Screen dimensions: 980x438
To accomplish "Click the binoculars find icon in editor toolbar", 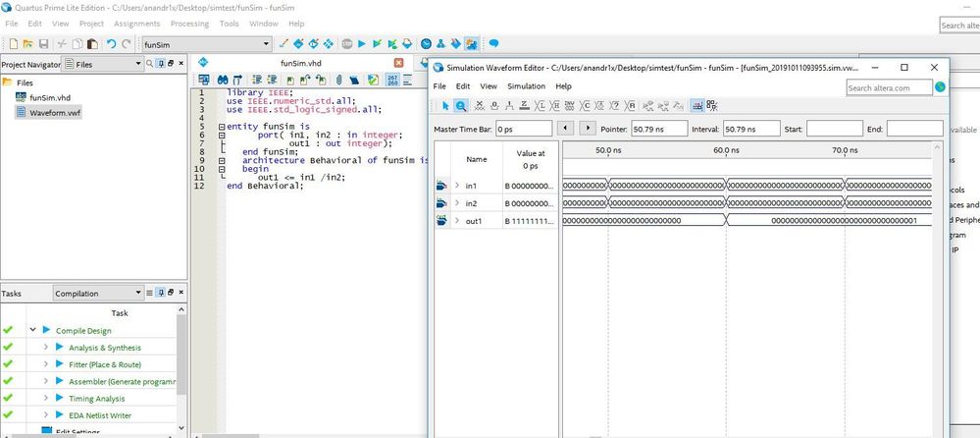I will [x=223, y=80].
